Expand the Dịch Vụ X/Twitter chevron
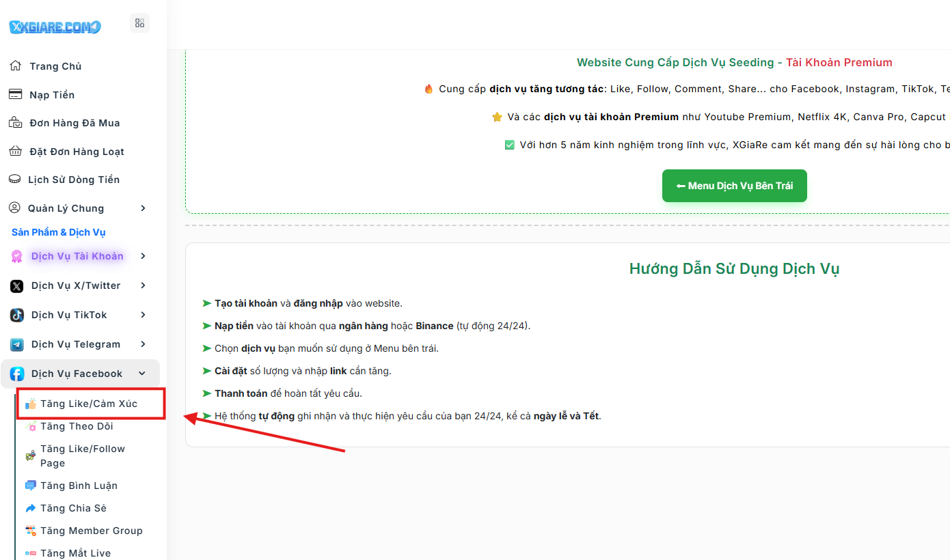Viewport: 950px width, 560px height. [x=143, y=285]
